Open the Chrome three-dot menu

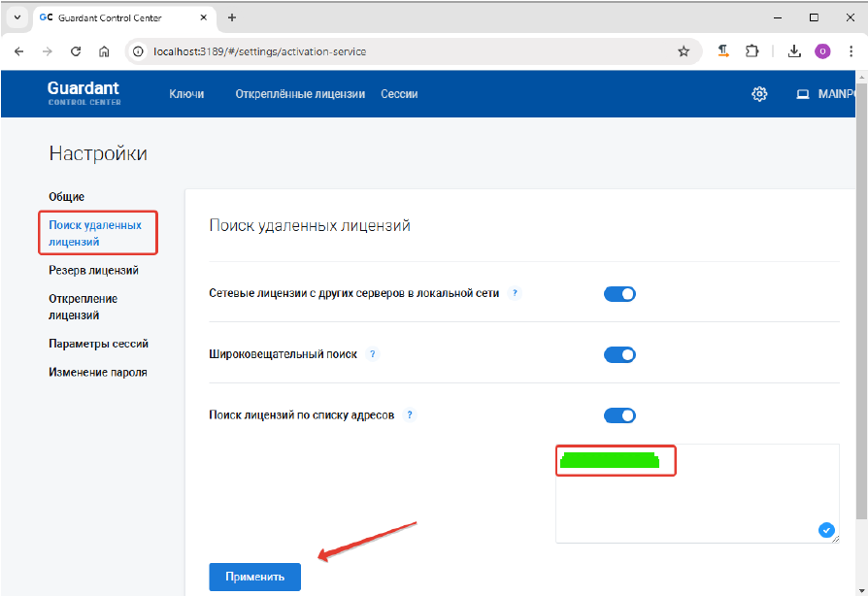pyautogui.click(x=851, y=51)
